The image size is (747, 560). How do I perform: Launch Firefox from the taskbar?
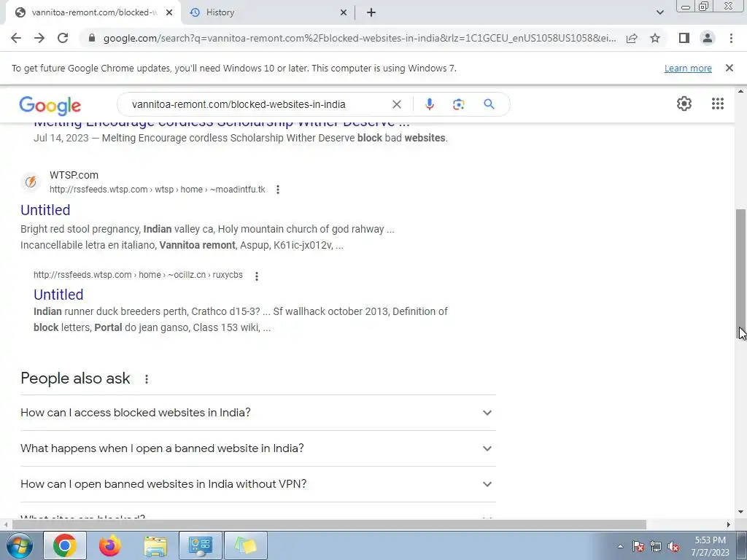(110, 545)
